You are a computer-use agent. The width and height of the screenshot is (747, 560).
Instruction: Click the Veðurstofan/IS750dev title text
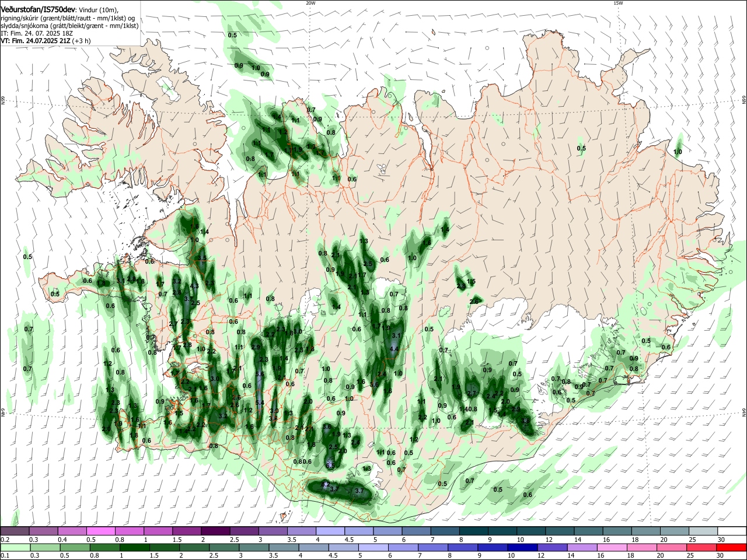(x=37, y=10)
